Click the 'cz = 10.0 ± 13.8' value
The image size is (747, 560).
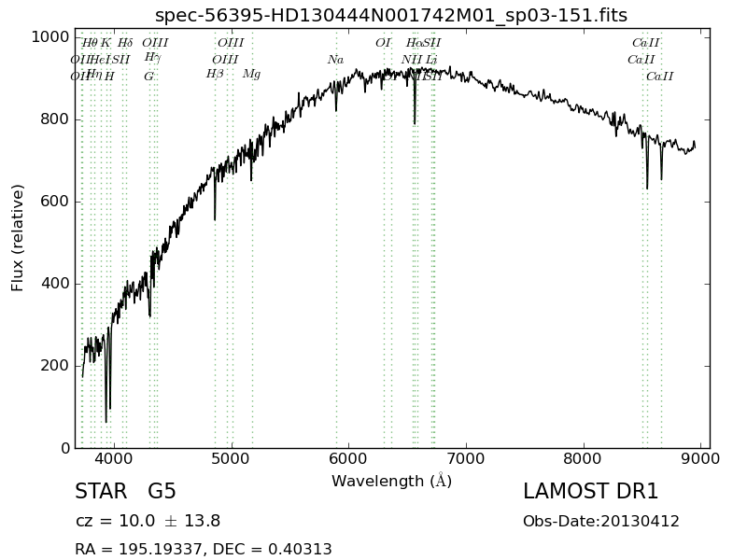pyautogui.click(x=148, y=521)
